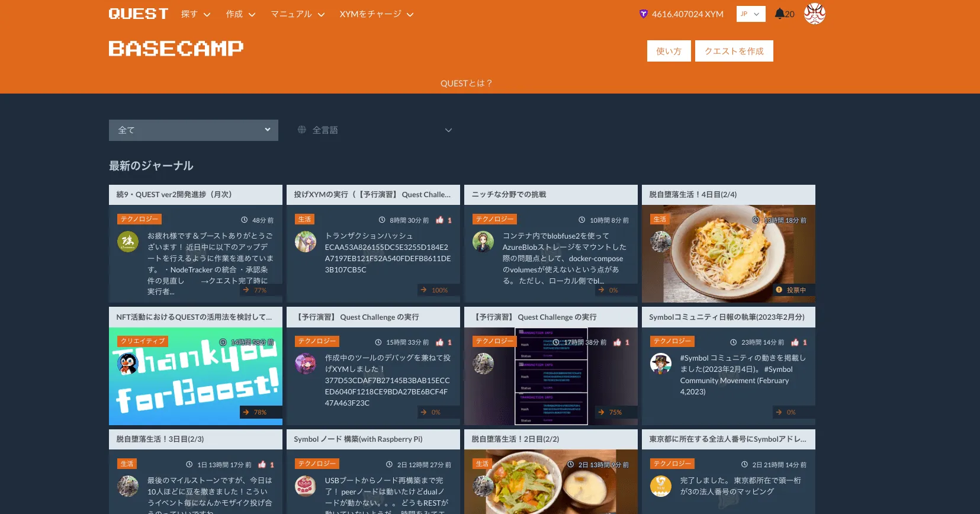Click the BASECAMP title
This screenshot has height=514, width=980.
pos(176,49)
